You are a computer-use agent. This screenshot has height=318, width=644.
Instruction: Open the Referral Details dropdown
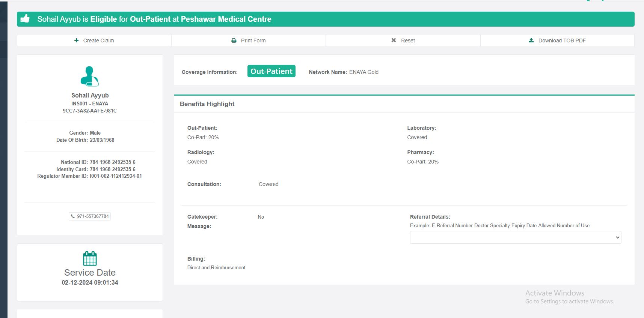(x=515, y=237)
